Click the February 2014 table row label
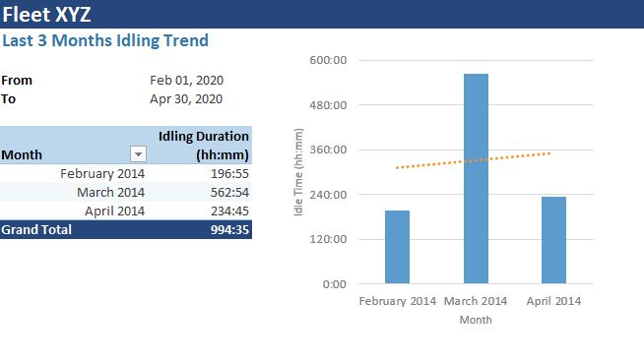Viewport: 644px width, 362px height. (102, 173)
